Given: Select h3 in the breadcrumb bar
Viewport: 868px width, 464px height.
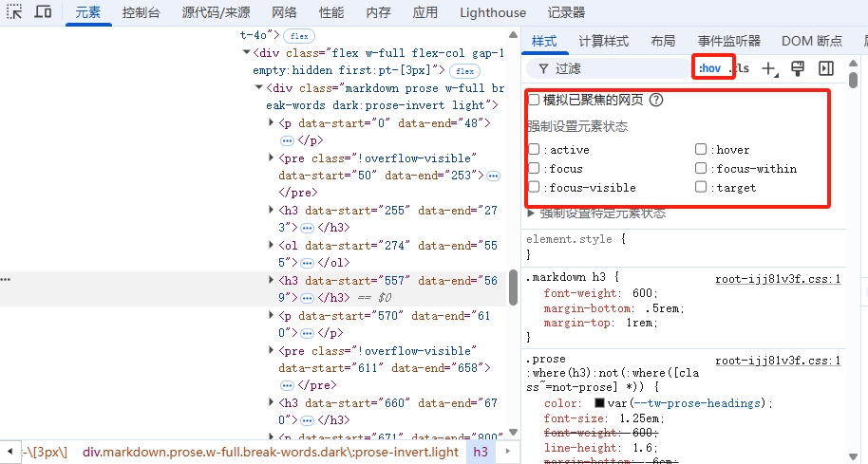Looking at the screenshot, I should 481,452.
